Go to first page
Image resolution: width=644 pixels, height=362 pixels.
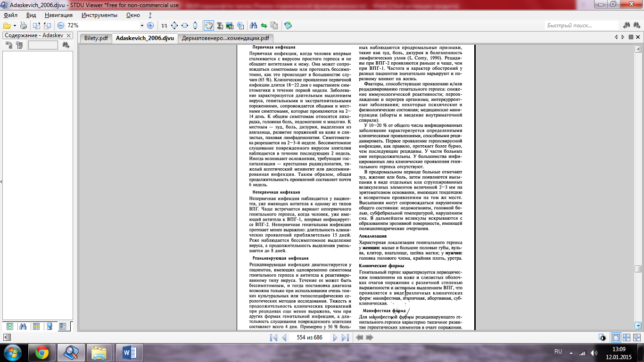click(x=273, y=337)
